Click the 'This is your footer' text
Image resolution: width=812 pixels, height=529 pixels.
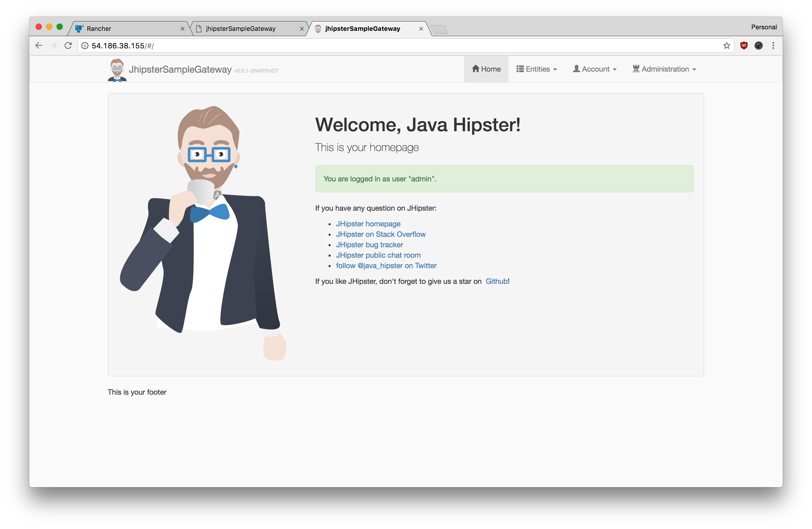[x=137, y=392]
